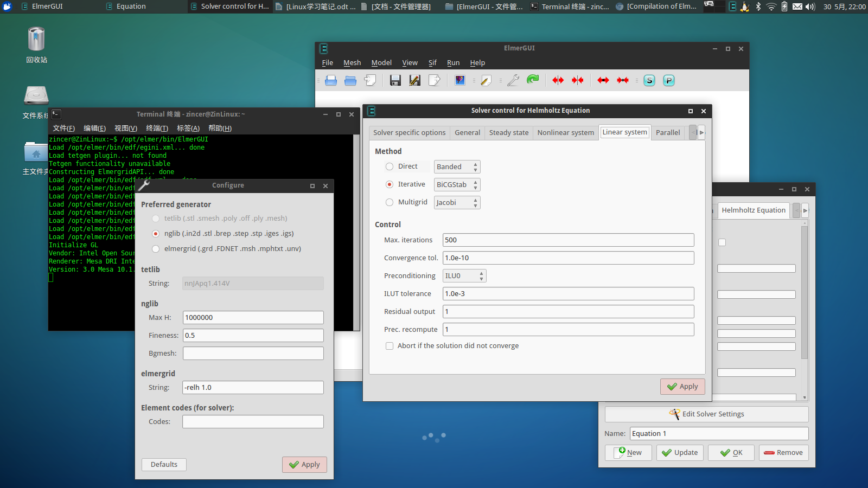Open the Sif menu in ElmerGUI
Screen dimensions: 868x488
click(432, 63)
